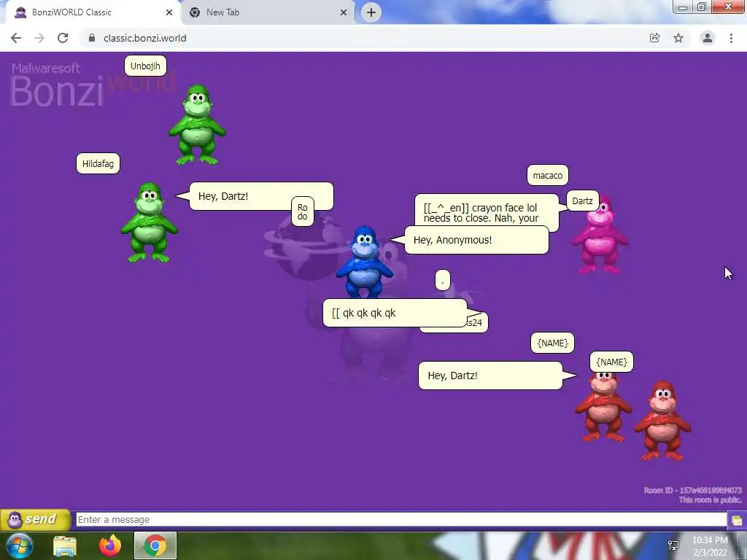
Task: Click the Unbojih green Bonzi character
Action: click(x=197, y=125)
